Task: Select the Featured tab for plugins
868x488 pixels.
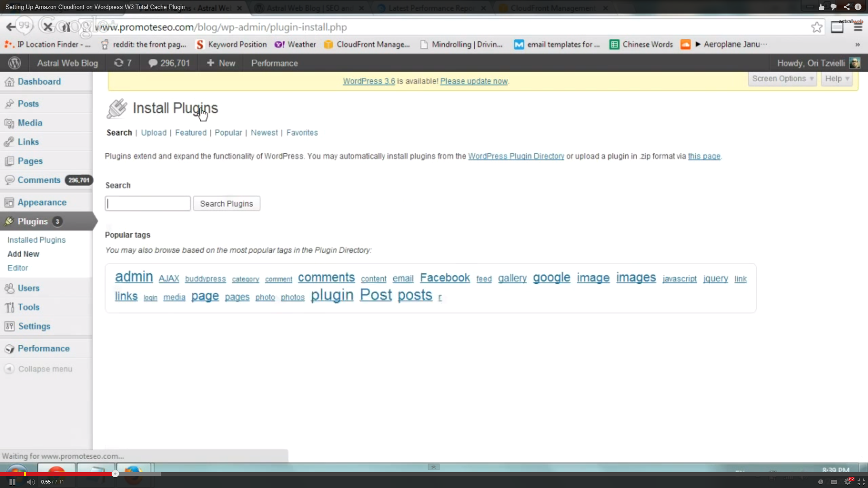Action: pos(190,132)
